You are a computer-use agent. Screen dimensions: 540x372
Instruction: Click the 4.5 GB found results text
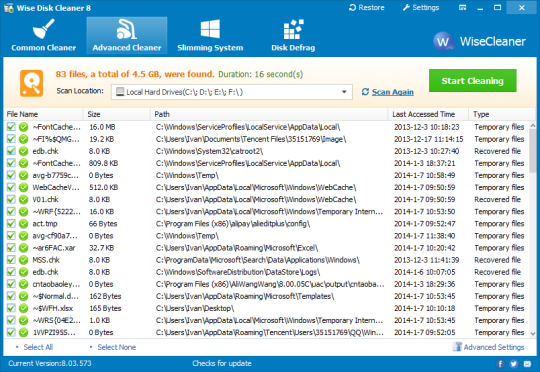point(135,74)
